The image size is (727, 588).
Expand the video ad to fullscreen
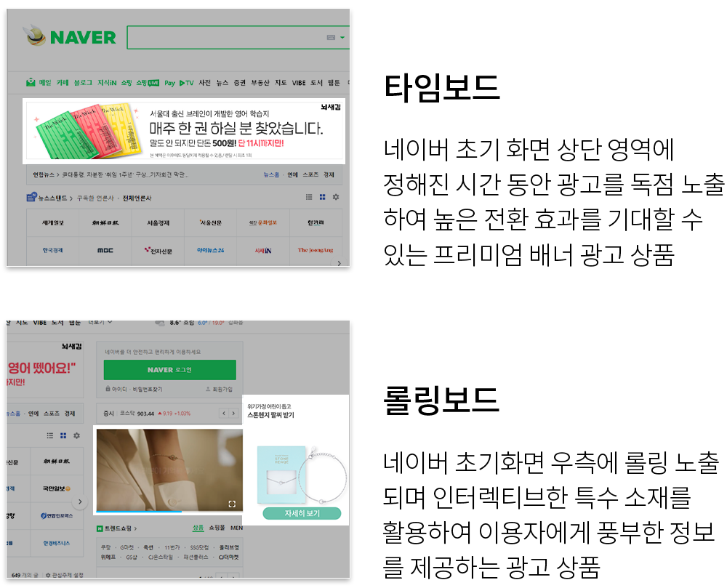pyautogui.click(x=233, y=504)
